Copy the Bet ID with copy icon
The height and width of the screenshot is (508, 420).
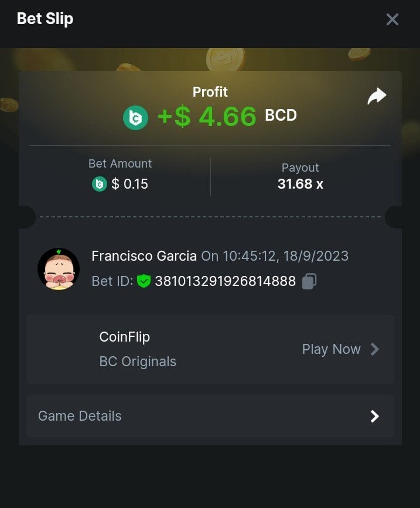click(309, 281)
